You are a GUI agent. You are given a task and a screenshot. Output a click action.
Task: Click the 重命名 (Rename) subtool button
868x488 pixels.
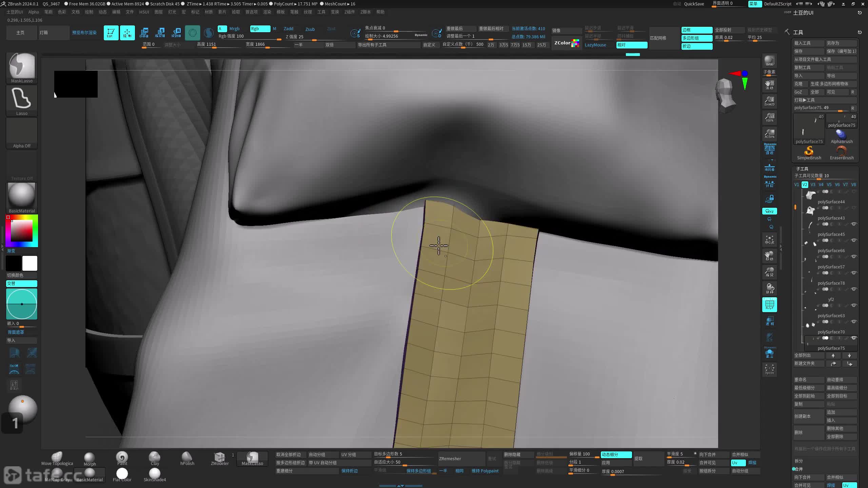coord(809,380)
